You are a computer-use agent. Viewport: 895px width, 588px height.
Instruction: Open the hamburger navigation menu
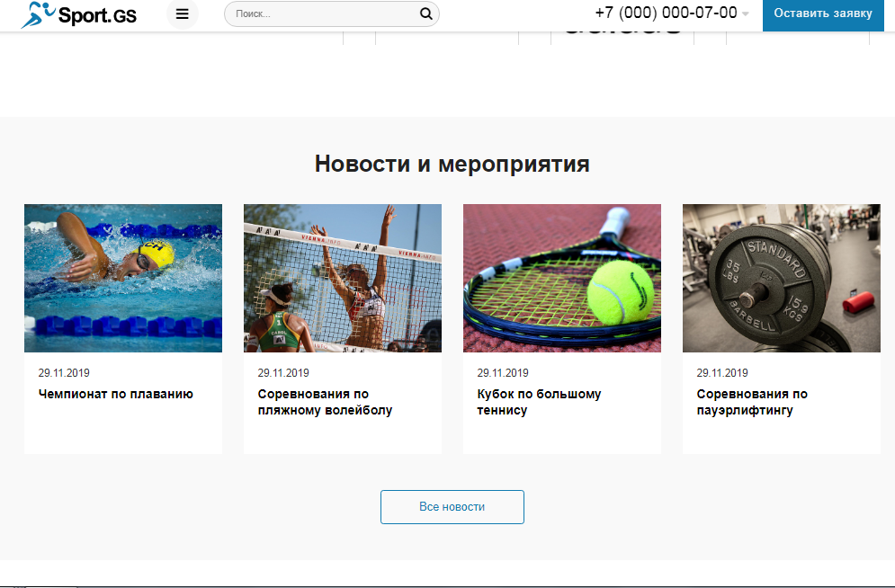tap(182, 14)
